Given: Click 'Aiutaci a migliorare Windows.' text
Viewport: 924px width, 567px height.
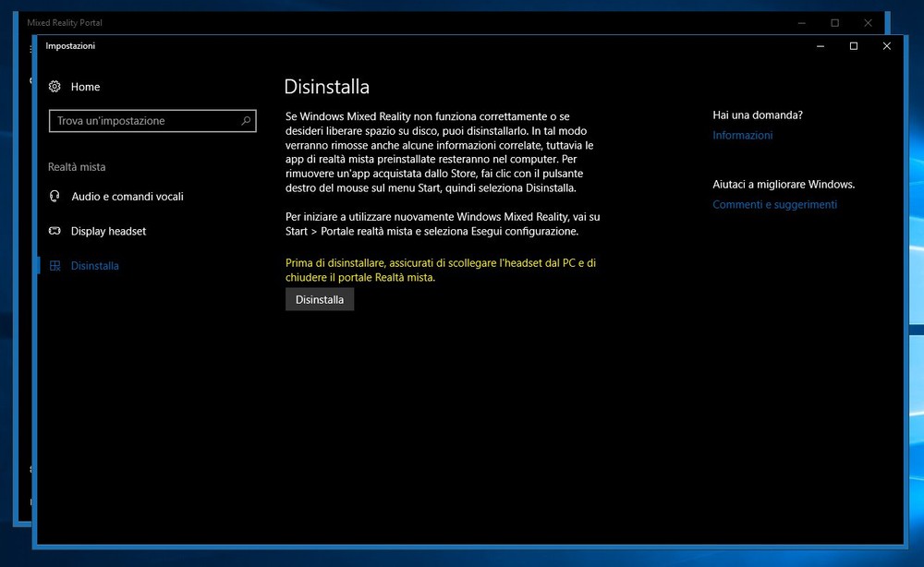Looking at the screenshot, I should coord(784,185).
